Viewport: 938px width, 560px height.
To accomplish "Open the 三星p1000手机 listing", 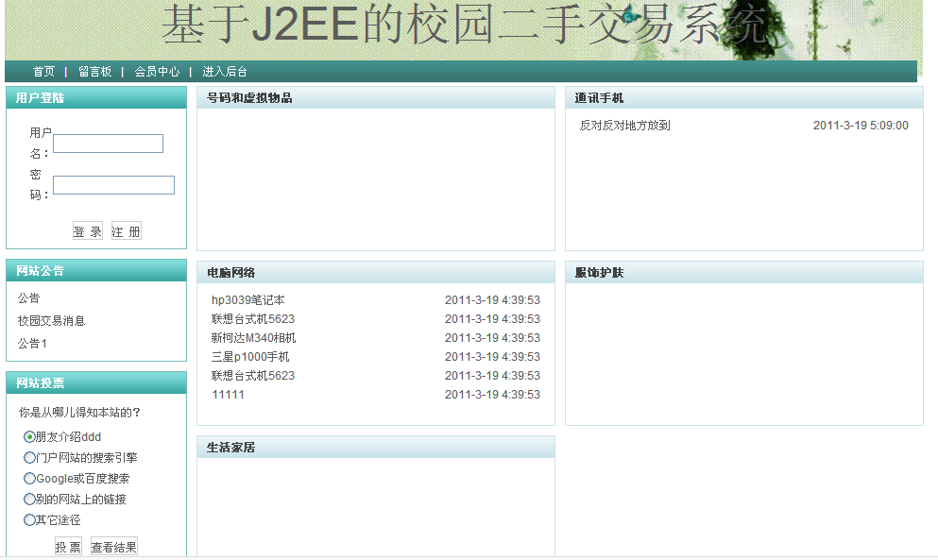I will click(x=250, y=357).
